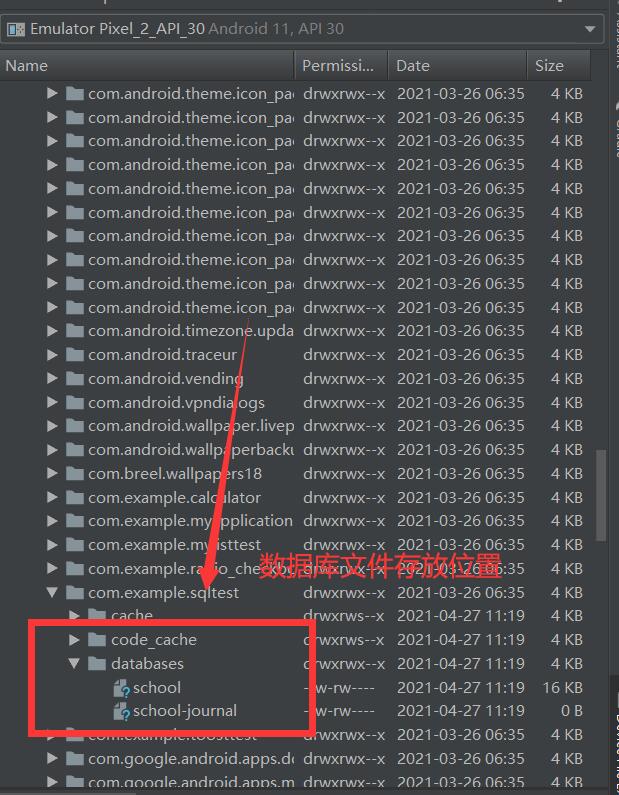Click the com.android.traceur folder icon

(75, 355)
